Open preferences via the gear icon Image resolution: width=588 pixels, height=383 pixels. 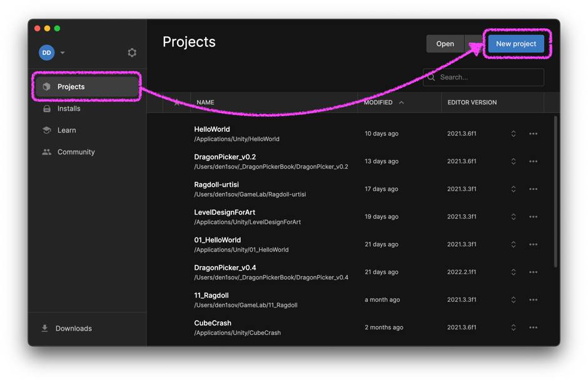click(131, 52)
